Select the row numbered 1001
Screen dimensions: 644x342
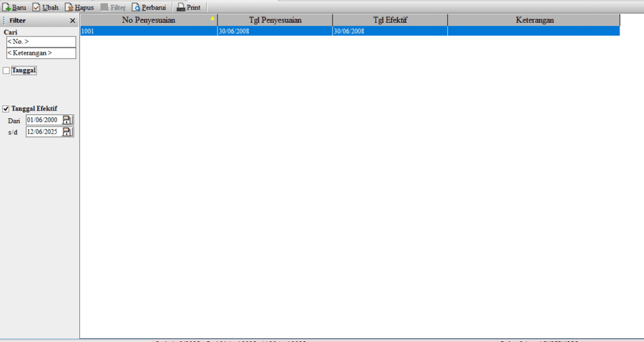point(148,31)
